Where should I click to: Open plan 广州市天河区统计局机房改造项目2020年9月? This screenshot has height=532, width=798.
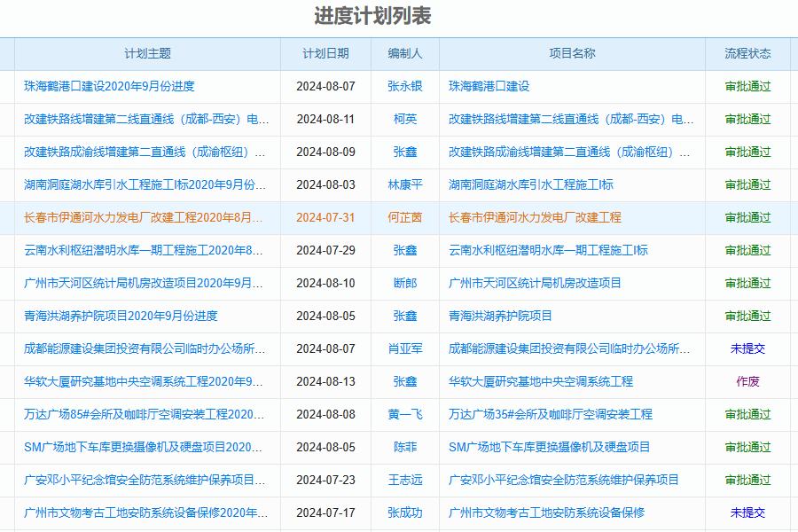click(144, 283)
